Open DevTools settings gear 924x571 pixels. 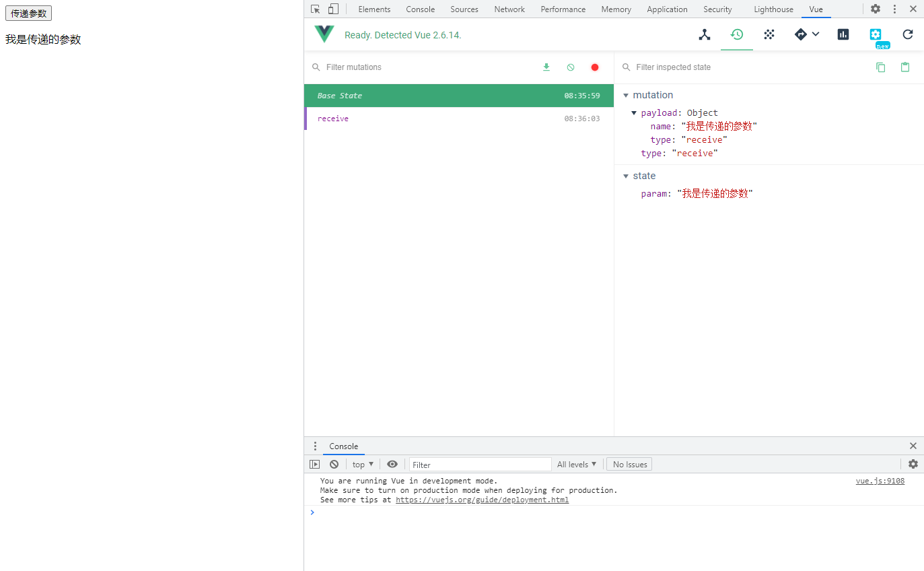876,9
